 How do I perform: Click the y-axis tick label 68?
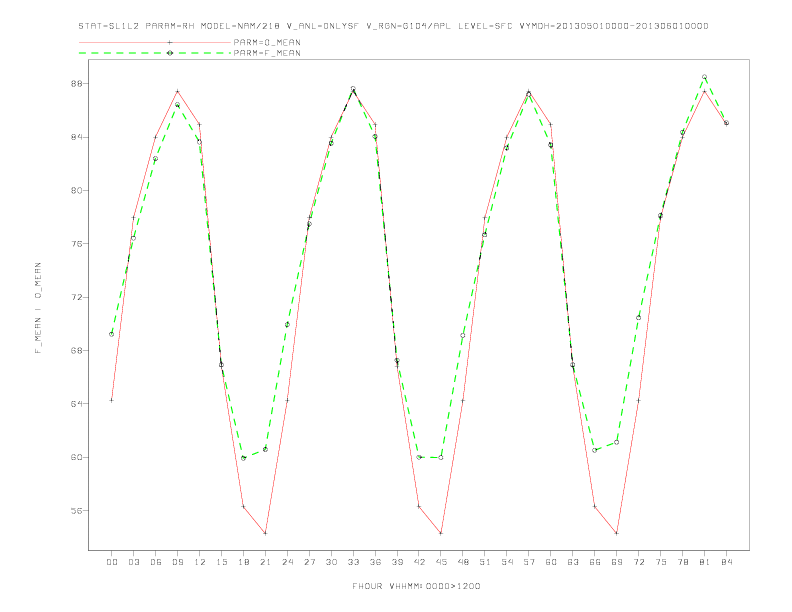(75, 350)
